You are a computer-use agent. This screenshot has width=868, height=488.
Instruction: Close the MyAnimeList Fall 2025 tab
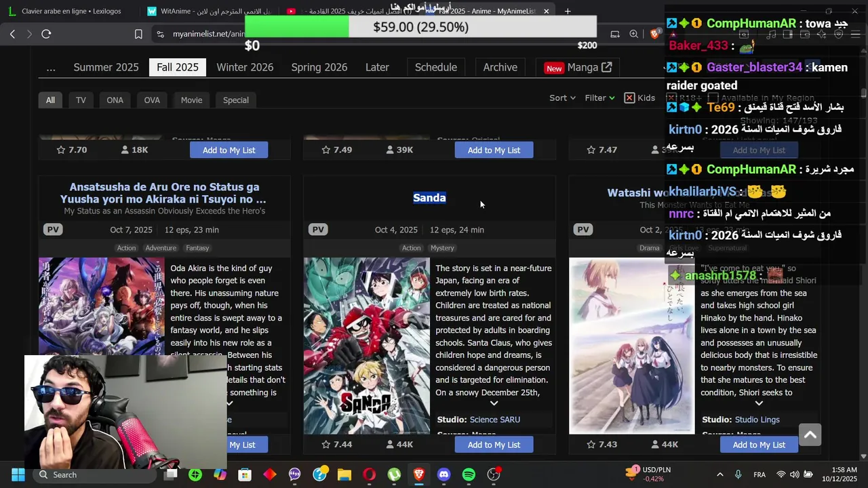pyautogui.click(x=546, y=11)
